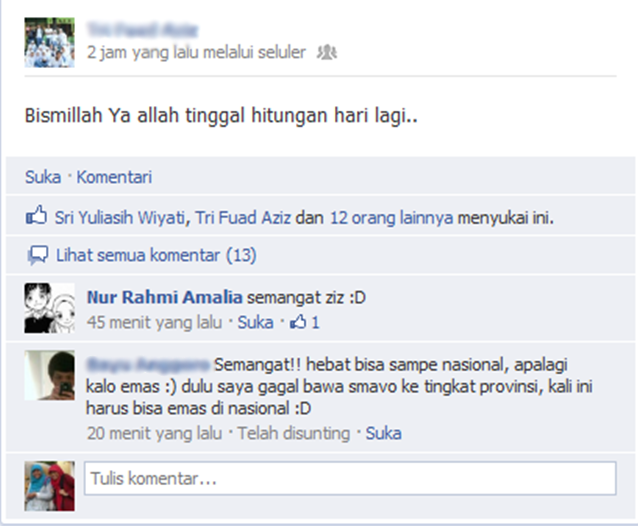Open Sri Yuliasih Wiyati's profile
Viewport: 638px width, 526px height.
point(120,218)
